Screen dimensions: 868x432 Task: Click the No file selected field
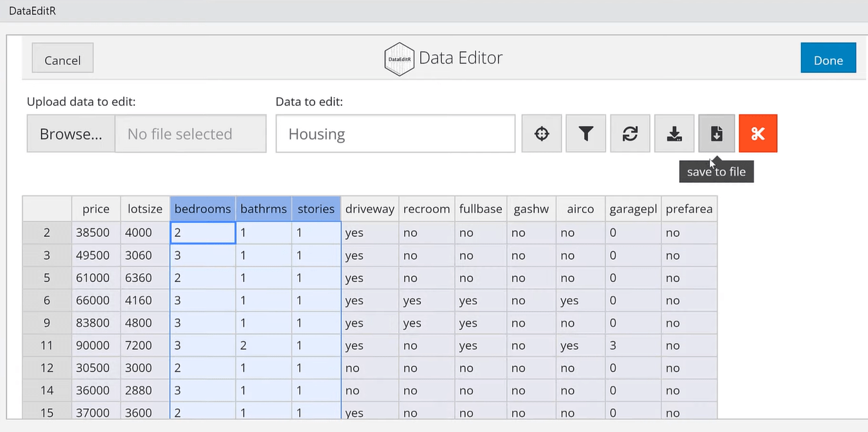tap(191, 134)
